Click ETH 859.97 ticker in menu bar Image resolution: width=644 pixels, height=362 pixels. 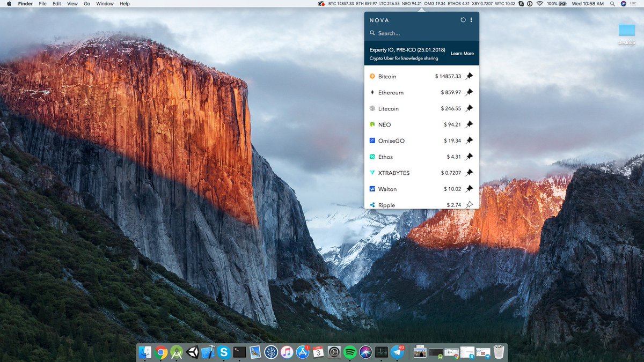pos(366,4)
